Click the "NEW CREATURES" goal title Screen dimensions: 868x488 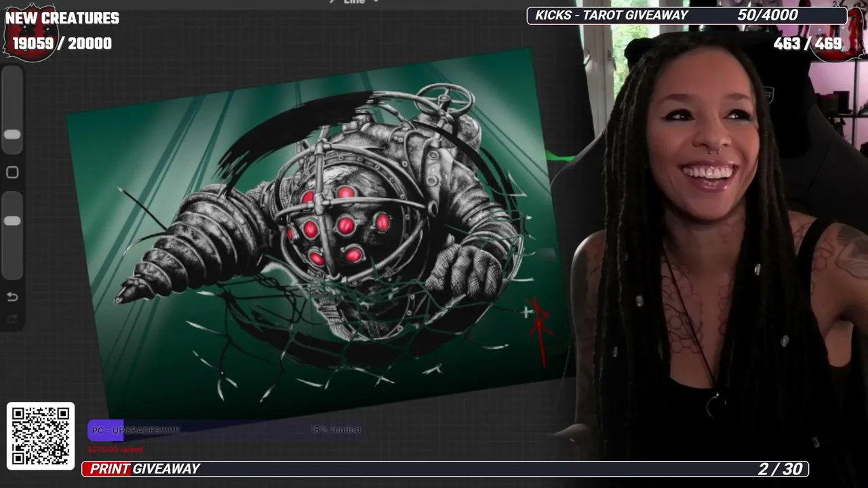(x=62, y=18)
